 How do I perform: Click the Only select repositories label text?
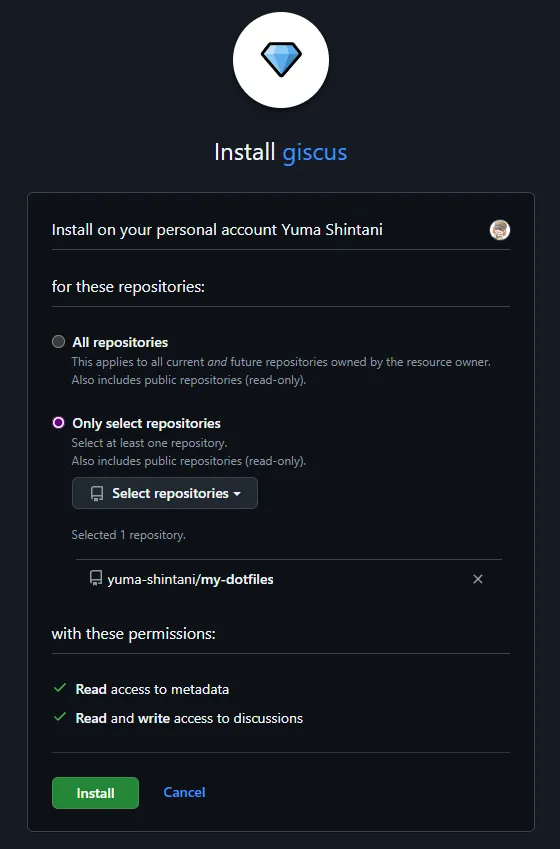point(146,423)
